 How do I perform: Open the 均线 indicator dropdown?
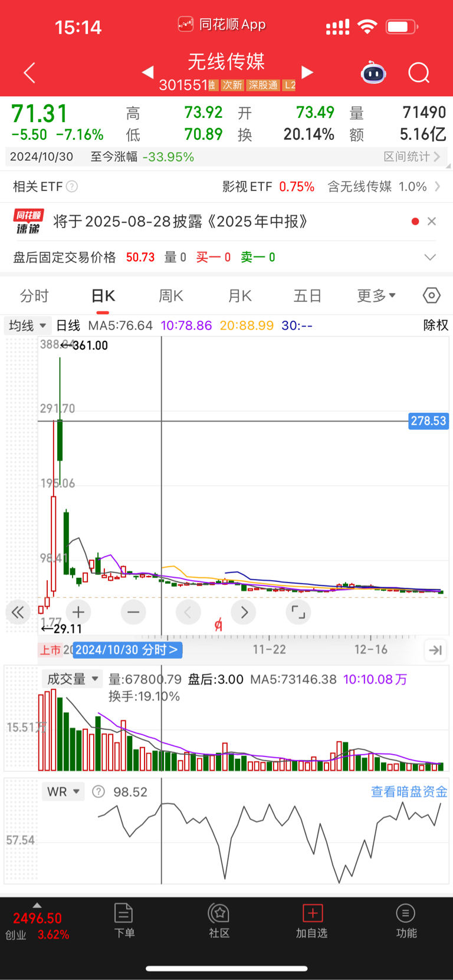[27, 325]
